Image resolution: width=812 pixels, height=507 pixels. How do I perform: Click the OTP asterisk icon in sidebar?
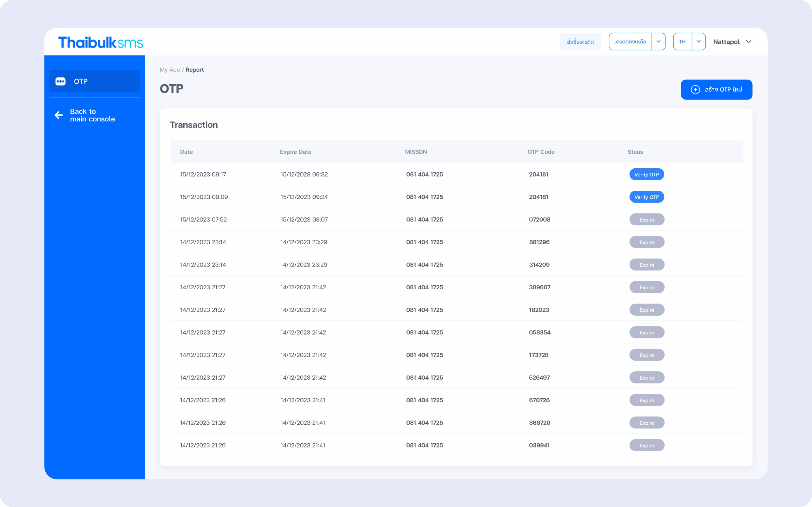pos(60,81)
